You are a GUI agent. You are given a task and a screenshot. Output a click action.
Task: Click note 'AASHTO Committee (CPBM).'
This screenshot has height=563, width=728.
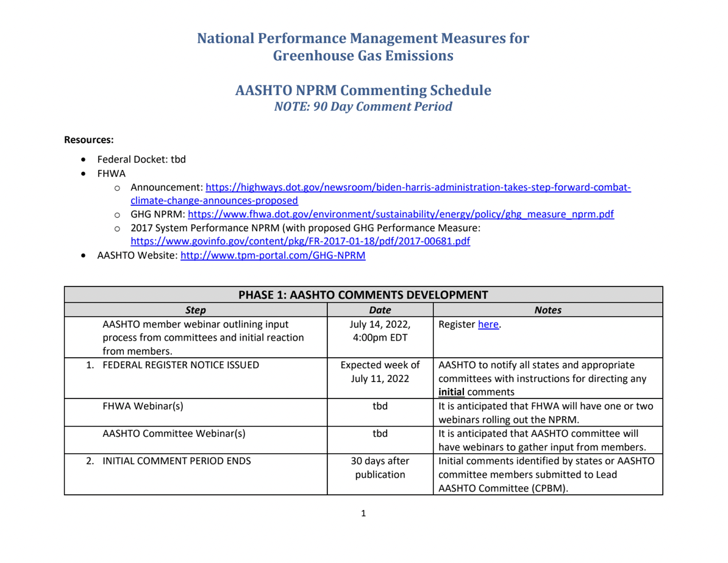pos(503,488)
